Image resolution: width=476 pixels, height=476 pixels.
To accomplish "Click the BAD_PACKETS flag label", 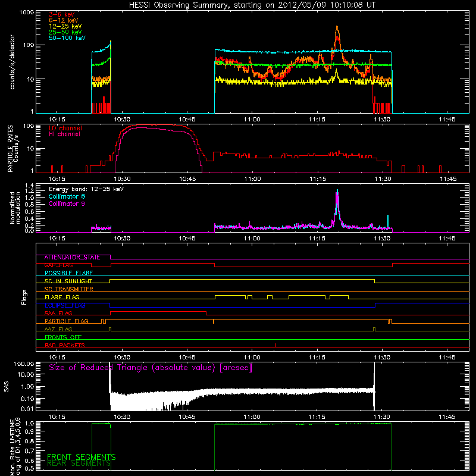I will 65,346.
